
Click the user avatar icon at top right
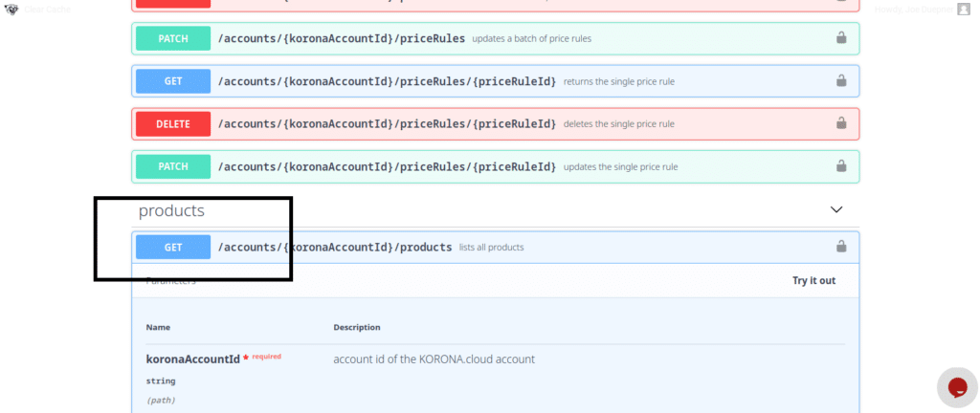[x=964, y=9]
